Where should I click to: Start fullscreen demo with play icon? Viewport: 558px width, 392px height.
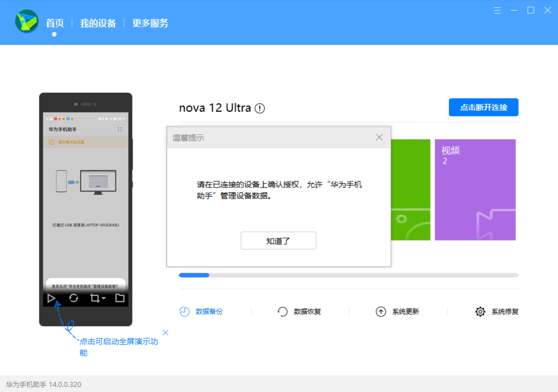point(51,298)
